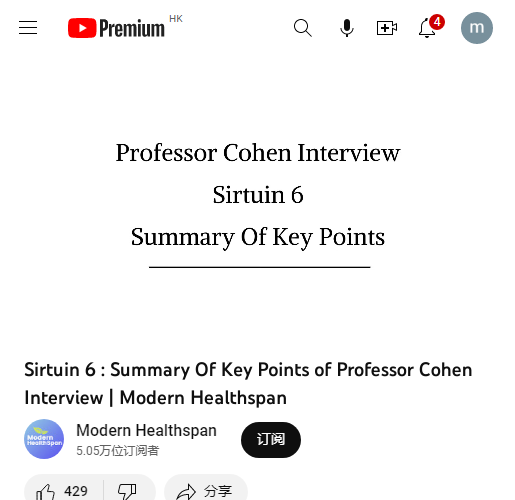Share the video via 分享 button

coord(206,491)
